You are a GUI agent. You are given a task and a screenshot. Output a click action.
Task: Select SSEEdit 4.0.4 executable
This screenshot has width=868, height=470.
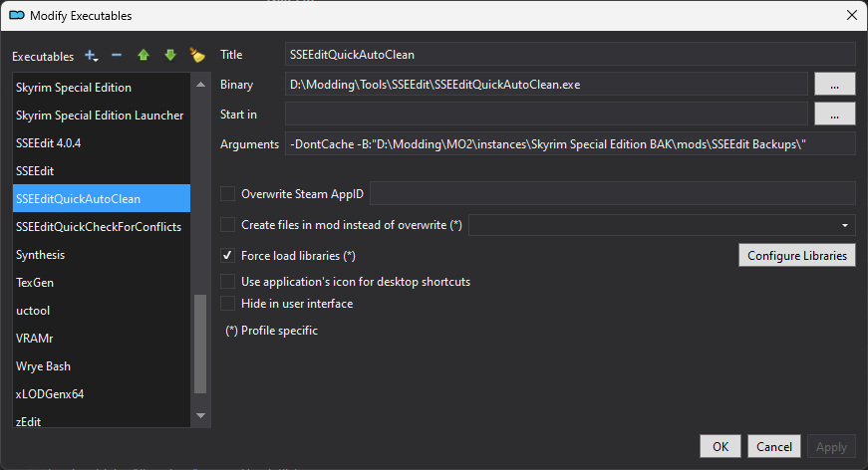[102, 143]
